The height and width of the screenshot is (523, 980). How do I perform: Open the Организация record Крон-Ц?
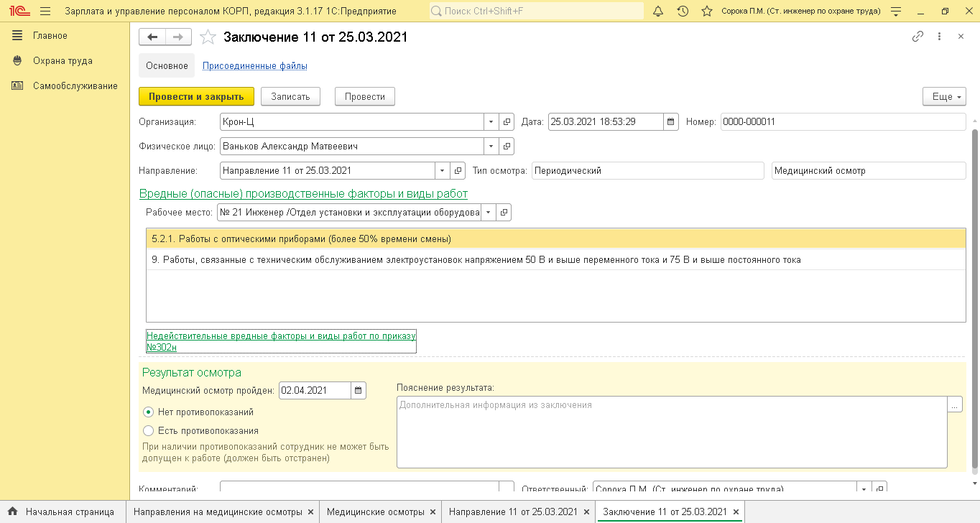(507, 122)
